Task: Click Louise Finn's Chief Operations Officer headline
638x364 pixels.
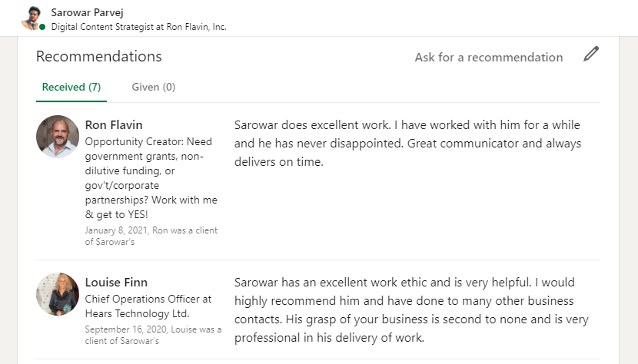Action: 148,306
